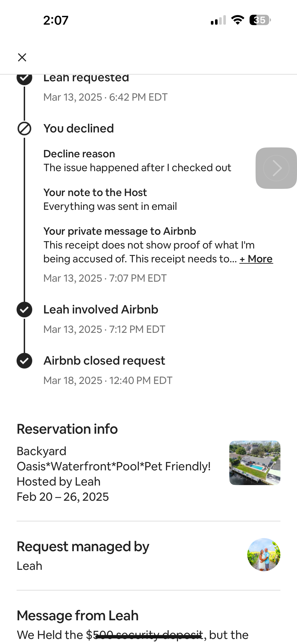The width and height of the screenshot is (297, 644).
Task: Tap the Wi-Fi status icon
Action: (238, 20)
